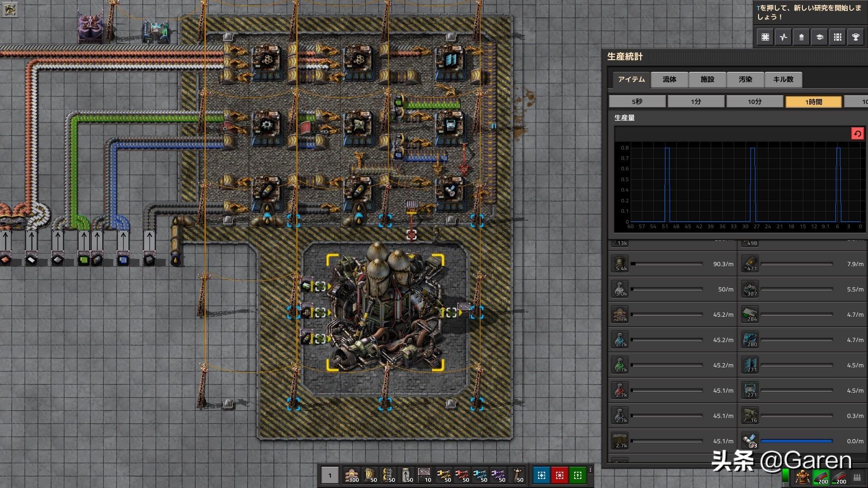Click the 5.5/m production rate value
The image size is (868, 488).
(855, 289)
